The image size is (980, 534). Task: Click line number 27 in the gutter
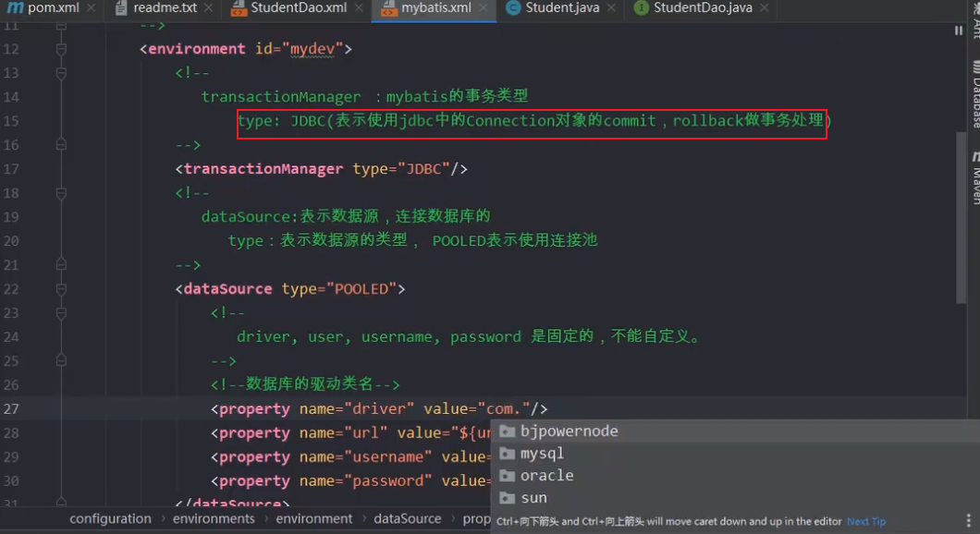tap(11, 409)
